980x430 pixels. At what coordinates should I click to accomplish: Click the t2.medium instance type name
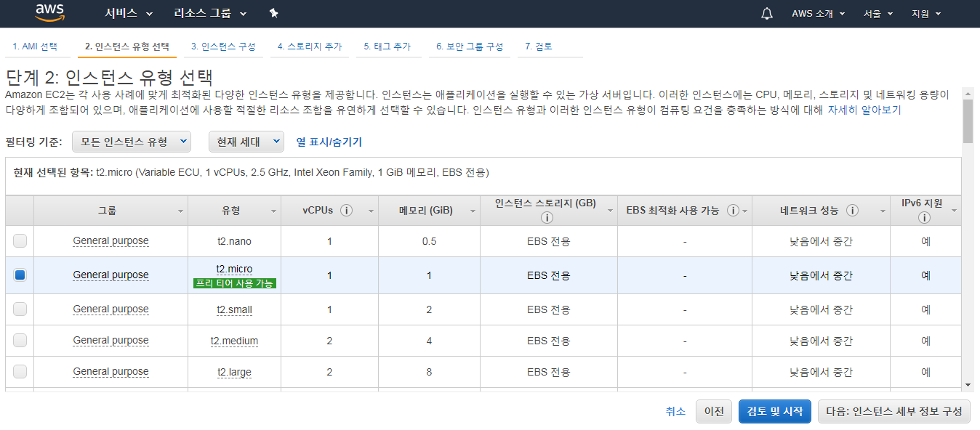(x=234, y=341)
